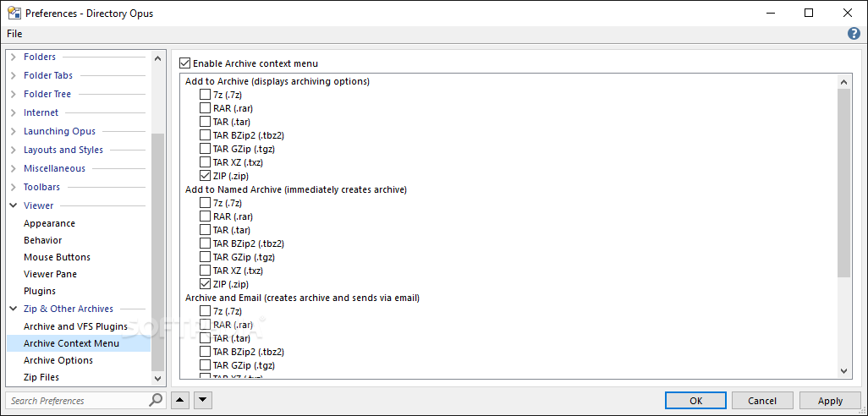Select the Appearance page under Viewer
This screenshot has height=416, width=868.
tap(49, 223)
